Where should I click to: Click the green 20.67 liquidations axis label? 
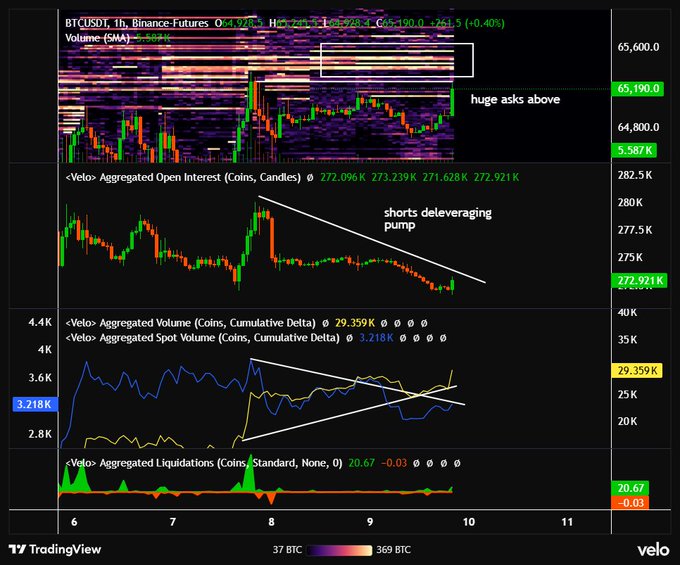click(630, 488)
